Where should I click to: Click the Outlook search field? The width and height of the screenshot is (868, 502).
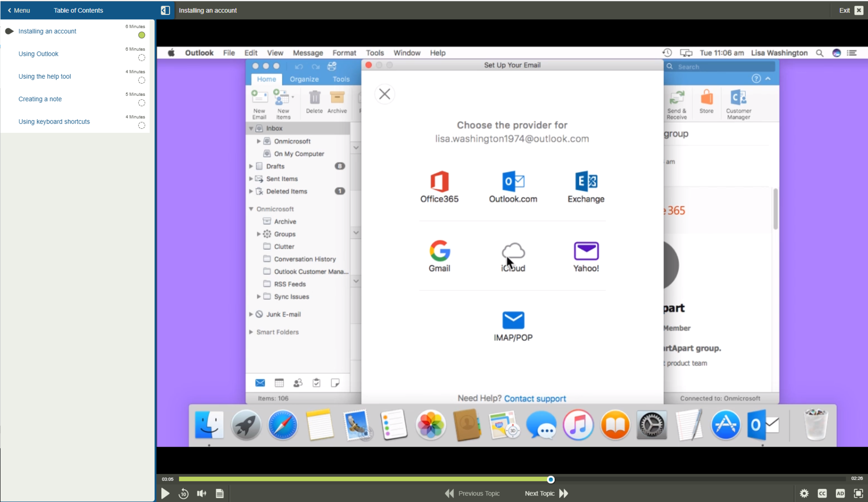720,66
